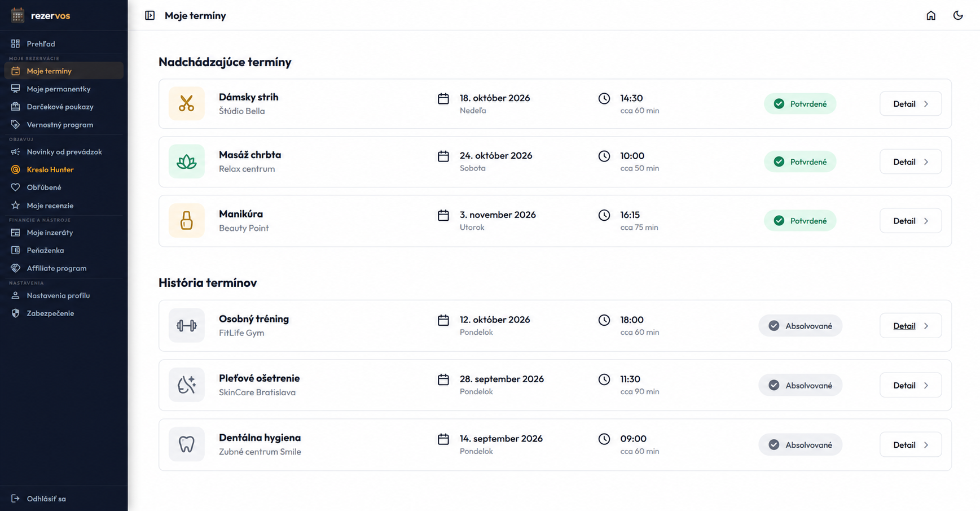The image size is (980, 511).
Task: Open Detail for Dámsky strih
Action: click(910, 104)
